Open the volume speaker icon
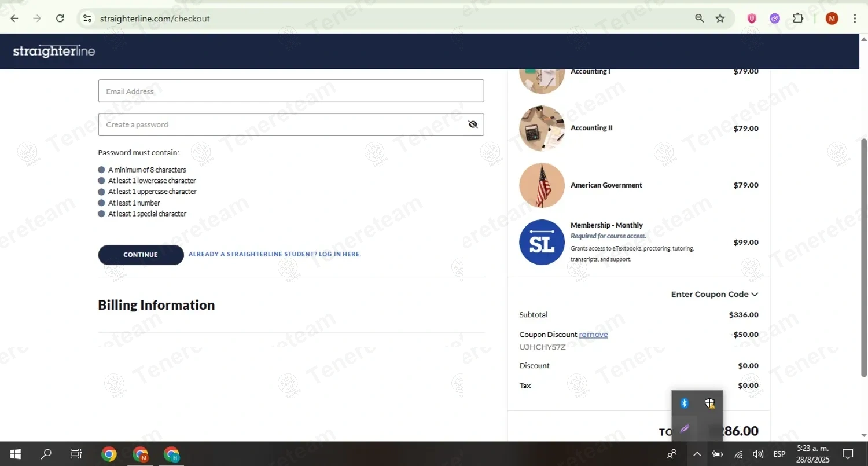The image size is (868, 466). point(758,454)
